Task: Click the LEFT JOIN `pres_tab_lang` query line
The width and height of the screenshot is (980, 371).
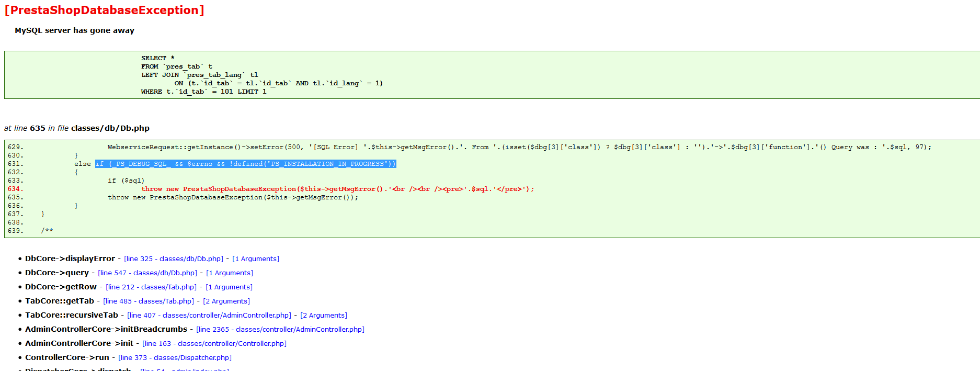Action: click(x=200, y=75)
